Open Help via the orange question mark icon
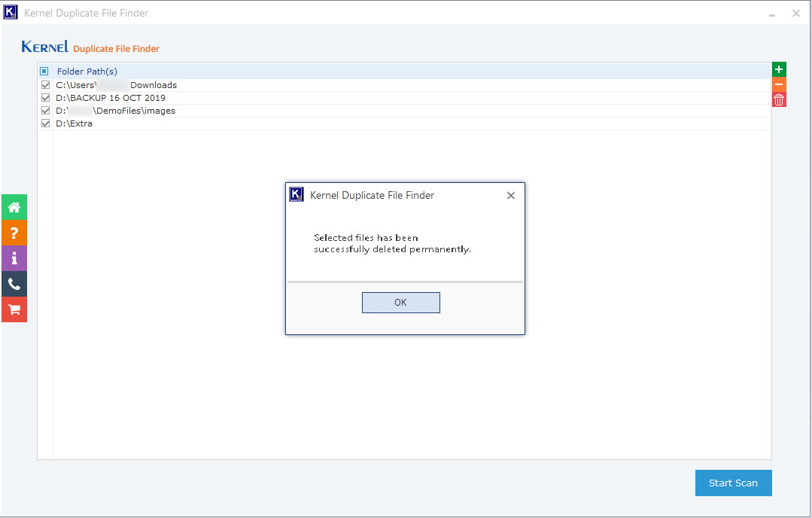Image resolution: width=812 pixels, height=518 pixels. pos(14,233)
